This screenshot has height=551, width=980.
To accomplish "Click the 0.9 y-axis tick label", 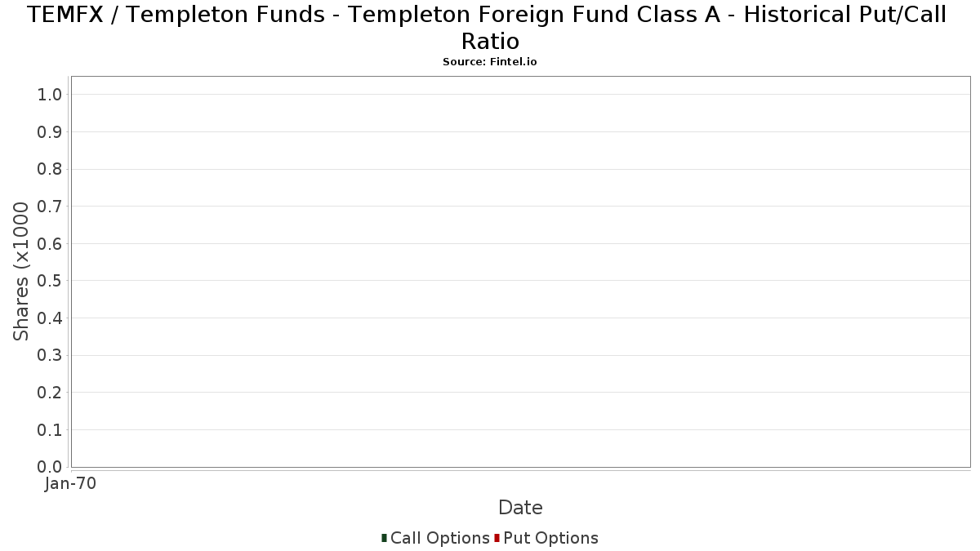I will pyautogui.click(x=50, y=132).
